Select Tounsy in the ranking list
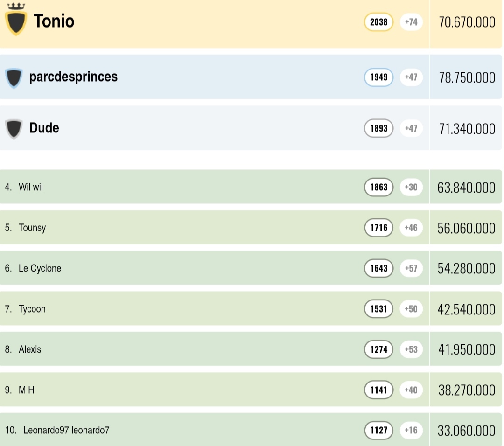Viewport: 504px width, 446px height. coord(32,228)
